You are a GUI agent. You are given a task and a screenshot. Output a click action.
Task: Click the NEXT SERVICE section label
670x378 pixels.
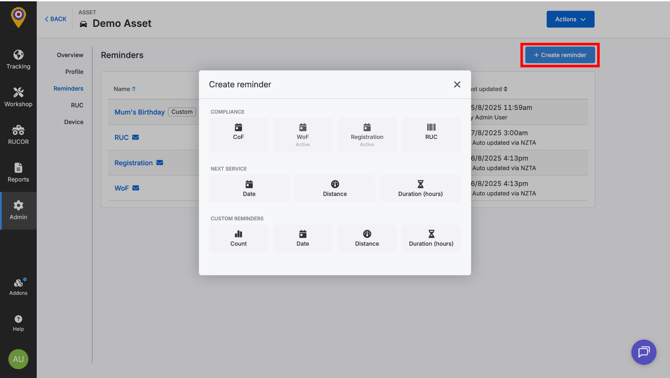click(229, 169)
